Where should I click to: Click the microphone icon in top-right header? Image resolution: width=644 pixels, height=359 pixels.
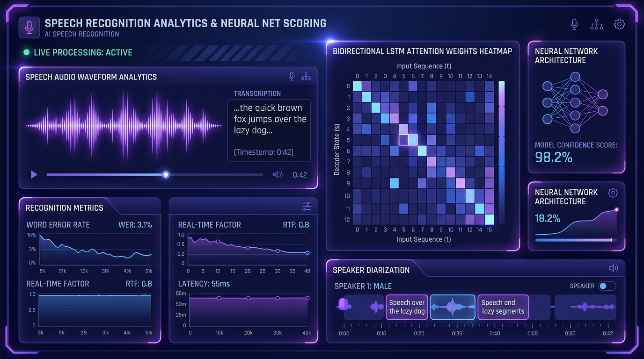coord(574,24)
